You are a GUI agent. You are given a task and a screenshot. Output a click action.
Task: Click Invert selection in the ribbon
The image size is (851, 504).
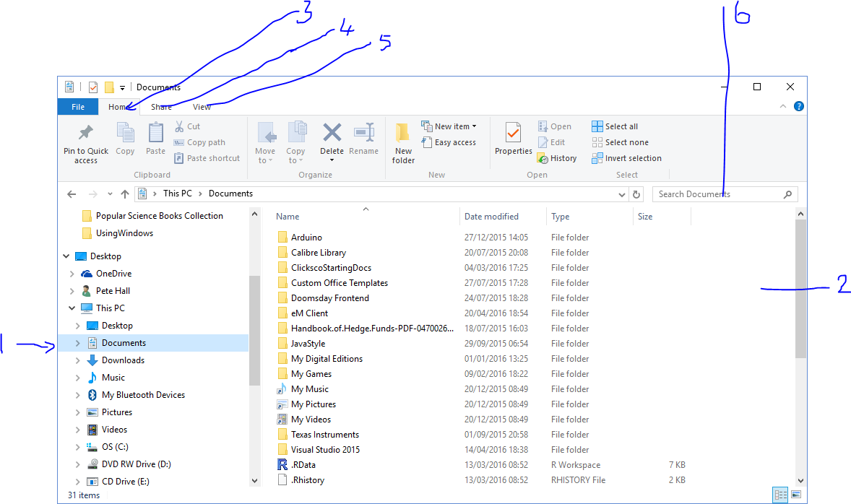[x=597, y=158]
